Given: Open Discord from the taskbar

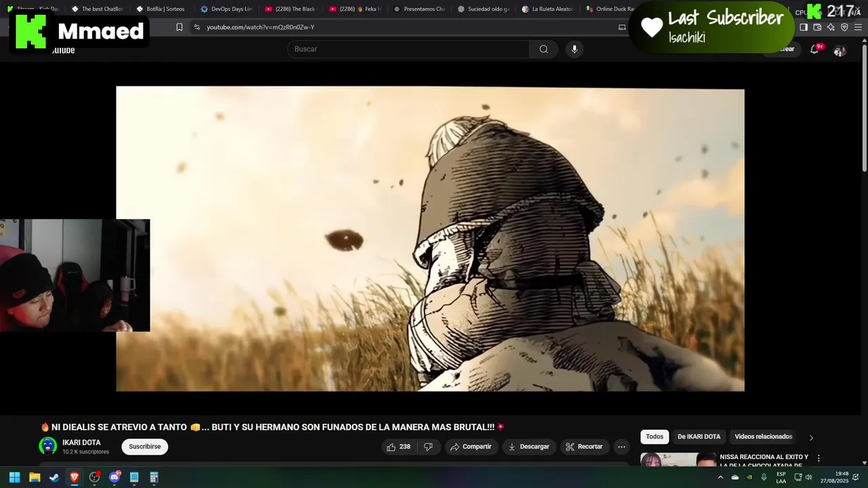Looking at the screenshot, I should click(x=115, y=477).
